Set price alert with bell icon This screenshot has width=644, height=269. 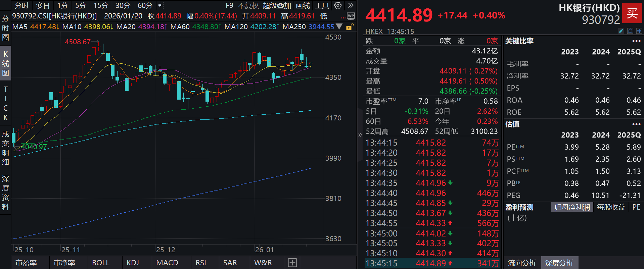tap(630, 31)
